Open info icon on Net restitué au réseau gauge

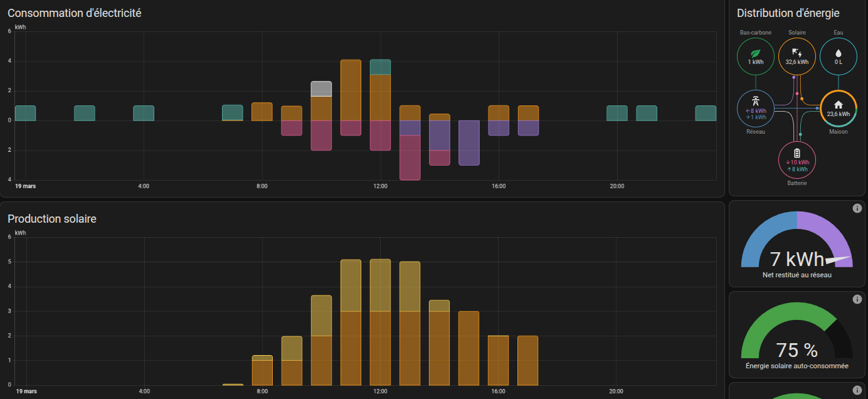pyautogui.click(x=857, y=208)
